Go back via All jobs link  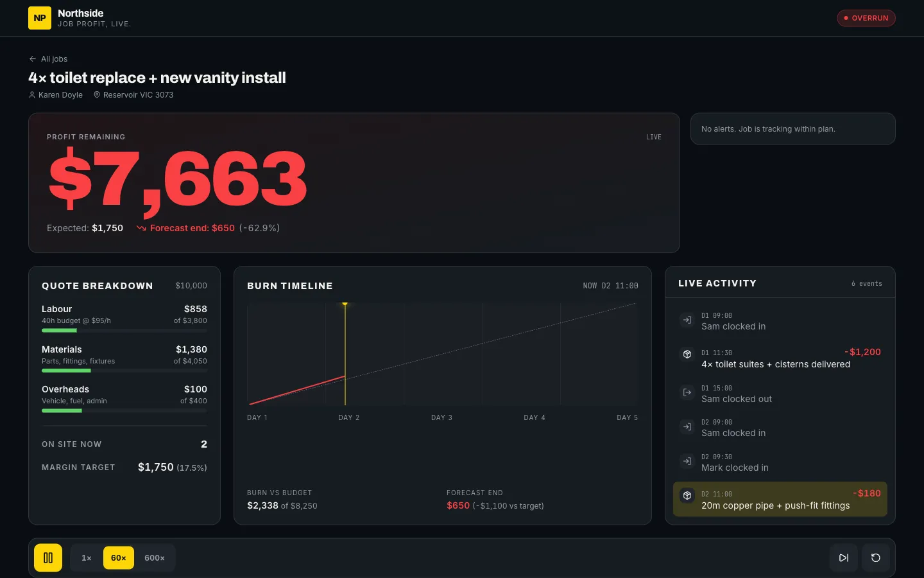(x=48, y=58)
